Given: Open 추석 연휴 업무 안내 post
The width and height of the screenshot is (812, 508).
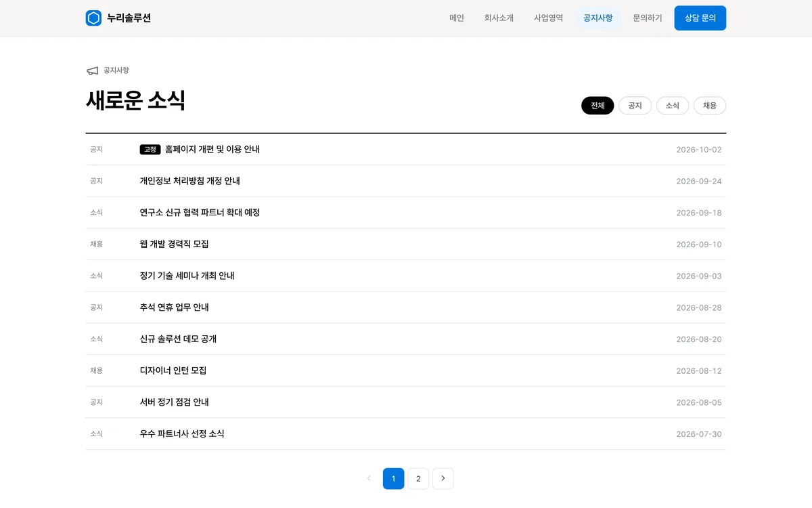Looking at the screenshot, I should 175,308.
